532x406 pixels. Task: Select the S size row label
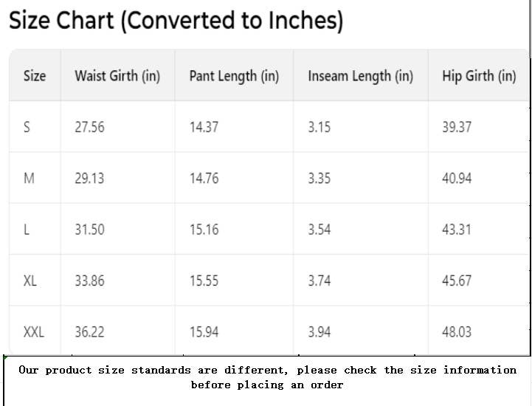(27, 127)
